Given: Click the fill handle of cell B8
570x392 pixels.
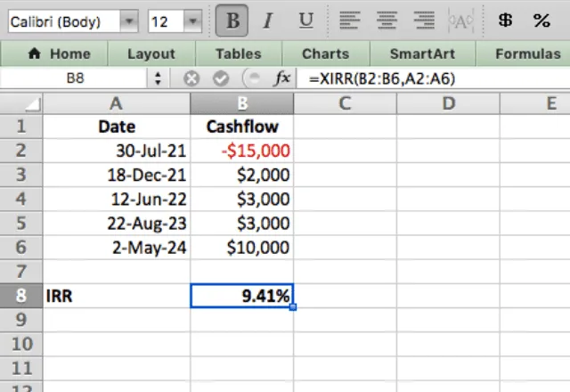Looking at the screenshot, I should coord(293,307).
